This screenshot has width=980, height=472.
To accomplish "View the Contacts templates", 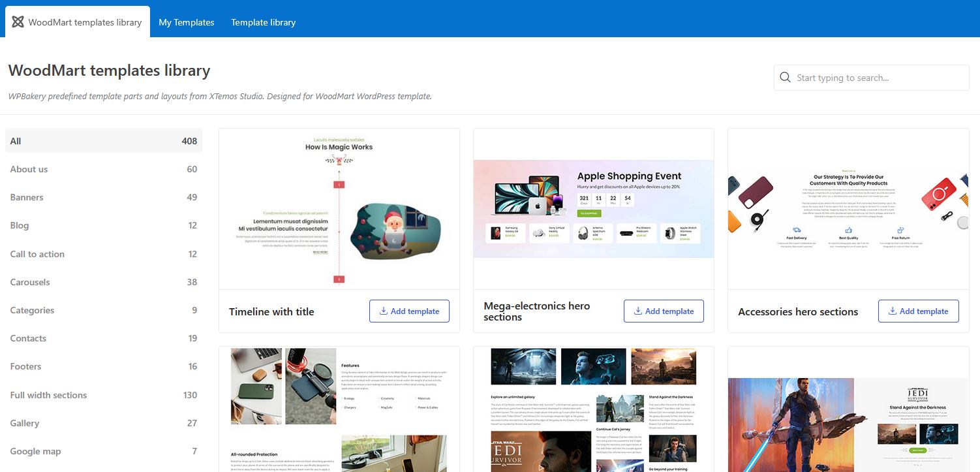I will 104,338.
